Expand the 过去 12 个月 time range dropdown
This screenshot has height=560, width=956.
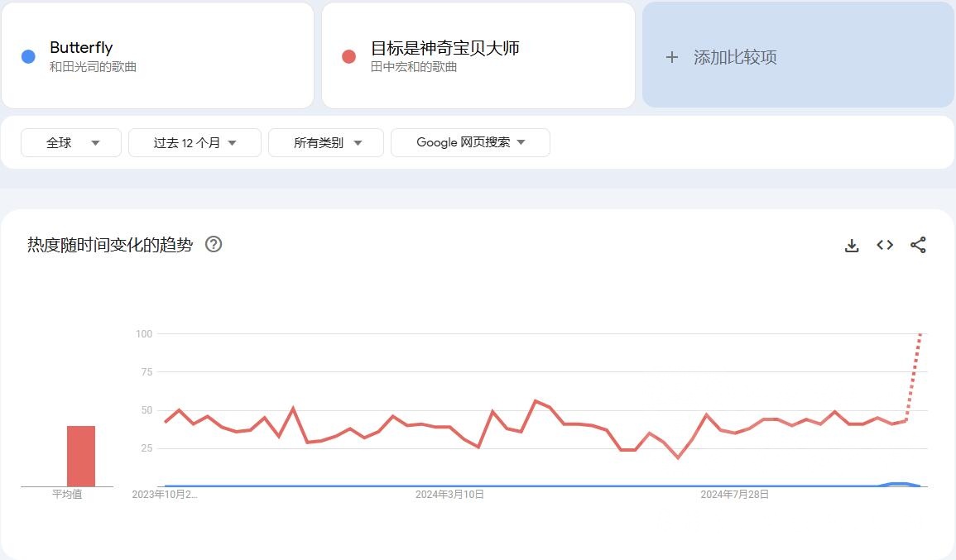click(195, 142)
